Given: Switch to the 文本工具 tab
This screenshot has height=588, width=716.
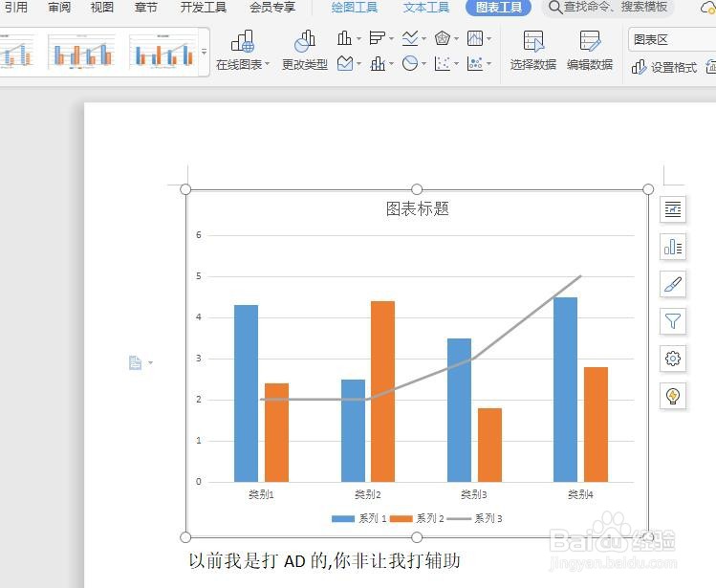Looking at the screenshot, I should tap(426, 7).
